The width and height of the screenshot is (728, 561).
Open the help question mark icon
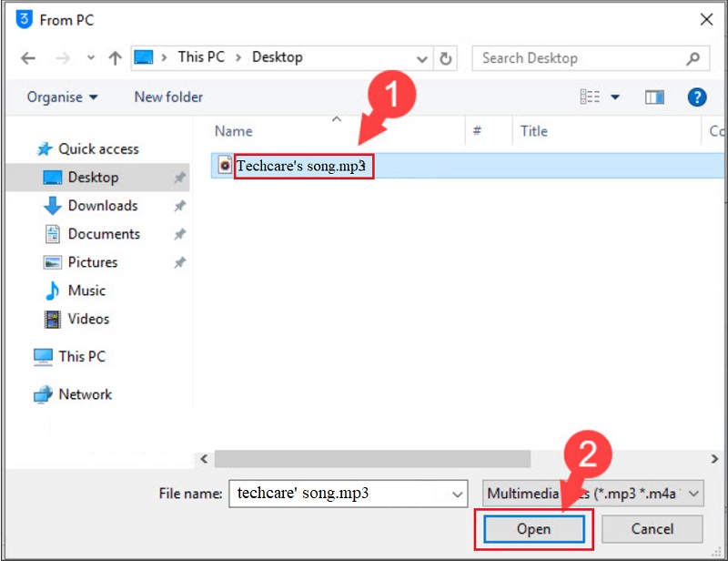coord(697,97)
